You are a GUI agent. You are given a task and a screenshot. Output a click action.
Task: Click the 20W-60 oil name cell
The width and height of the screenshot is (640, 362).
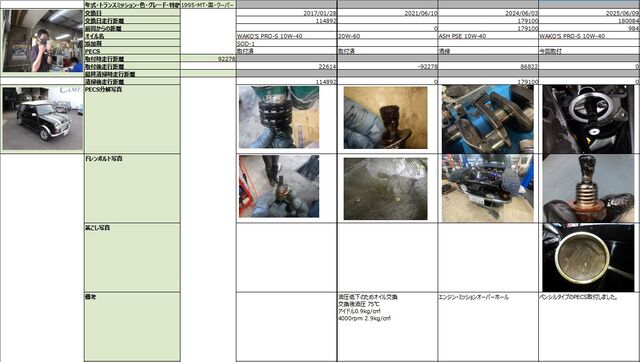(388, 36)
